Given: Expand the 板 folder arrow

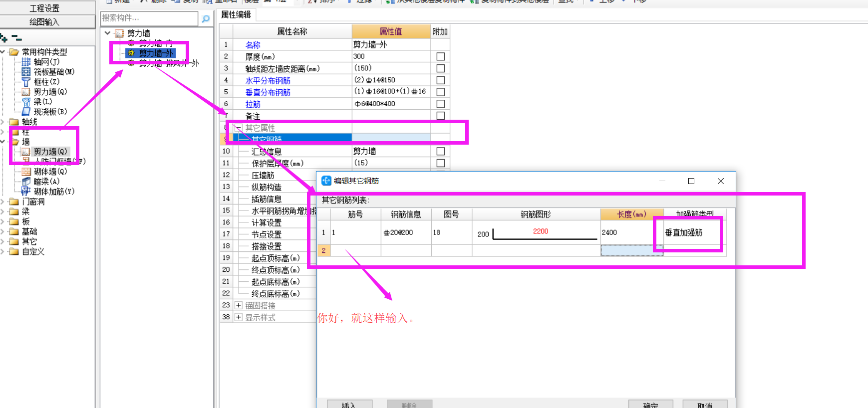Looking at the screenshot, I should pyautogui.click(x=2, y=221).
